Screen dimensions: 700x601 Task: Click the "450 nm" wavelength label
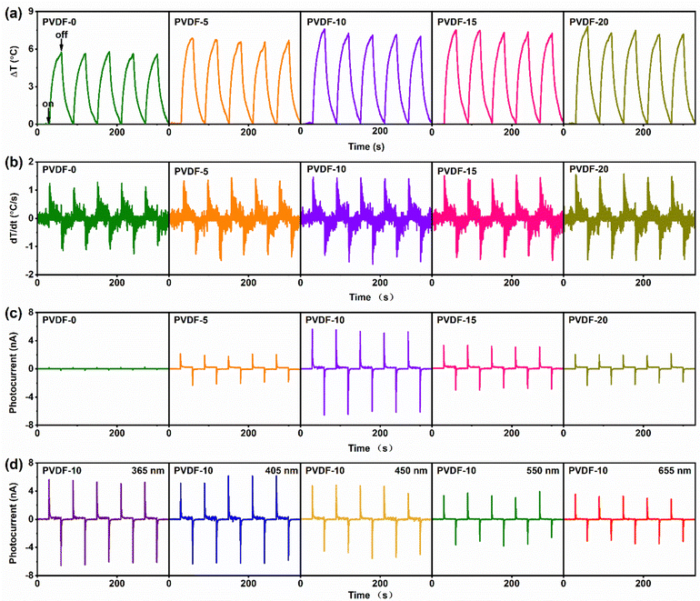tap(411, 471)
